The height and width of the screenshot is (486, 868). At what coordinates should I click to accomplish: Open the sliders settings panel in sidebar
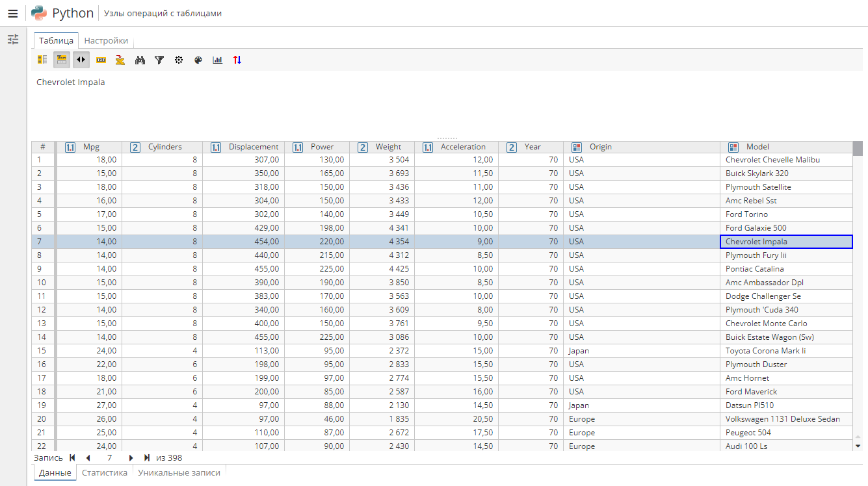[13, 40]
